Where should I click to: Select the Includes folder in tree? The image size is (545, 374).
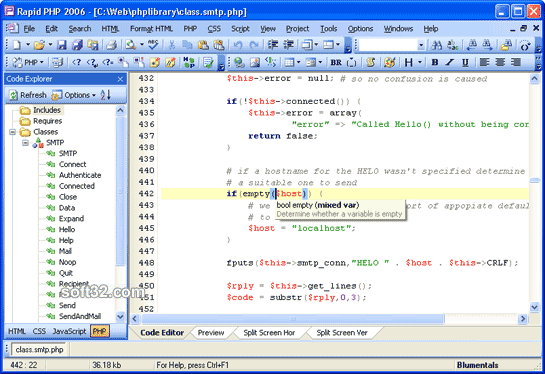pyautogui.click(x=47, y=110)
